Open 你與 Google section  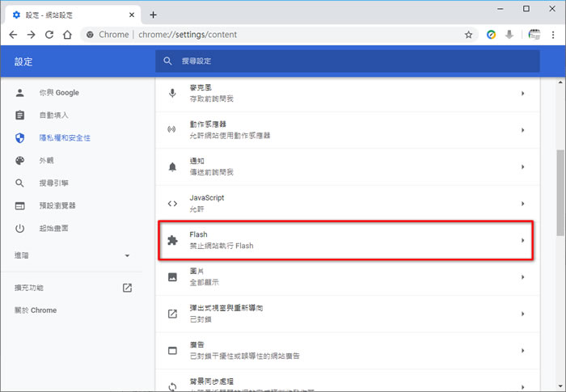point(59,93)
